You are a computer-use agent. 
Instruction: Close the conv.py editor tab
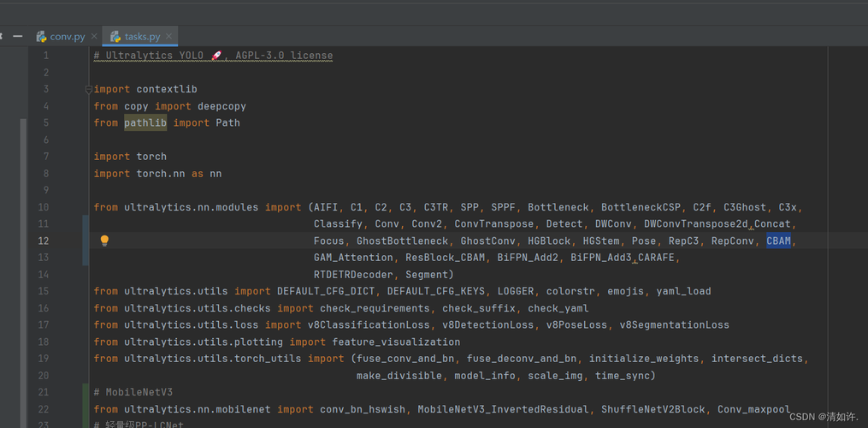[x=94, y=37]
